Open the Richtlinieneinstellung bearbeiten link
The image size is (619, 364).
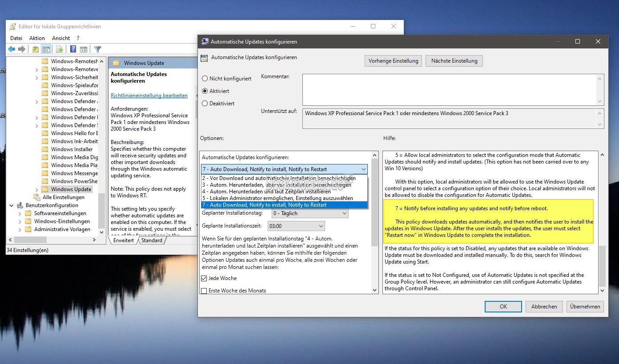coord(149,95)
